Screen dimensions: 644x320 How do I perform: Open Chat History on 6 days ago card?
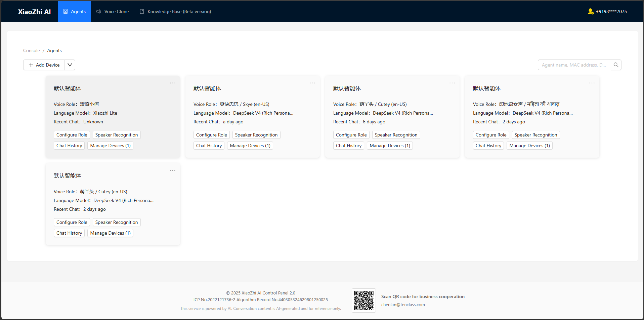point(349,146)
